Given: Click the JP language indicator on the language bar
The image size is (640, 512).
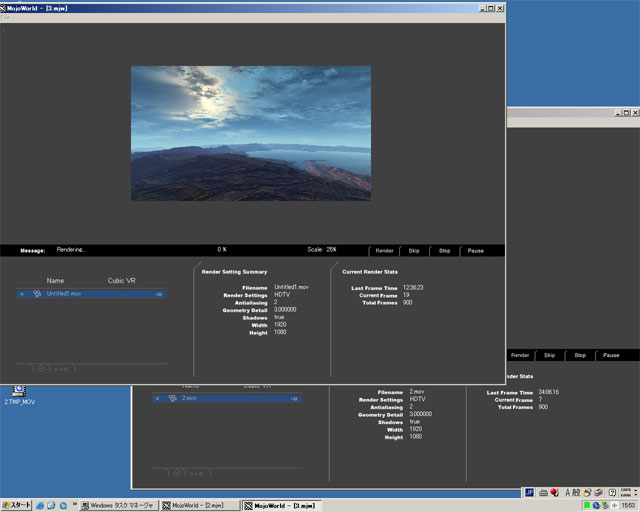Looking at the screenshot, I should pos(529,492).
